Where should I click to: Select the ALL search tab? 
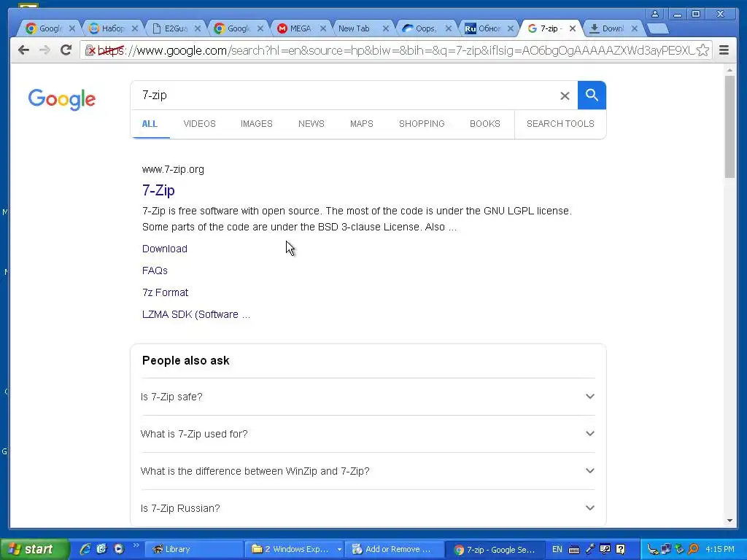tap(150, 124)
